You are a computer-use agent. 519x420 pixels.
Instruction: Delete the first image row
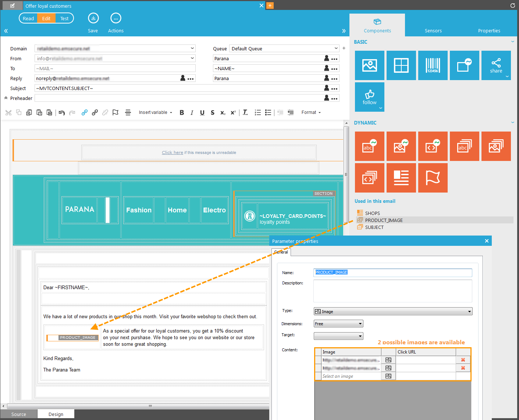(x=463, y=360)
